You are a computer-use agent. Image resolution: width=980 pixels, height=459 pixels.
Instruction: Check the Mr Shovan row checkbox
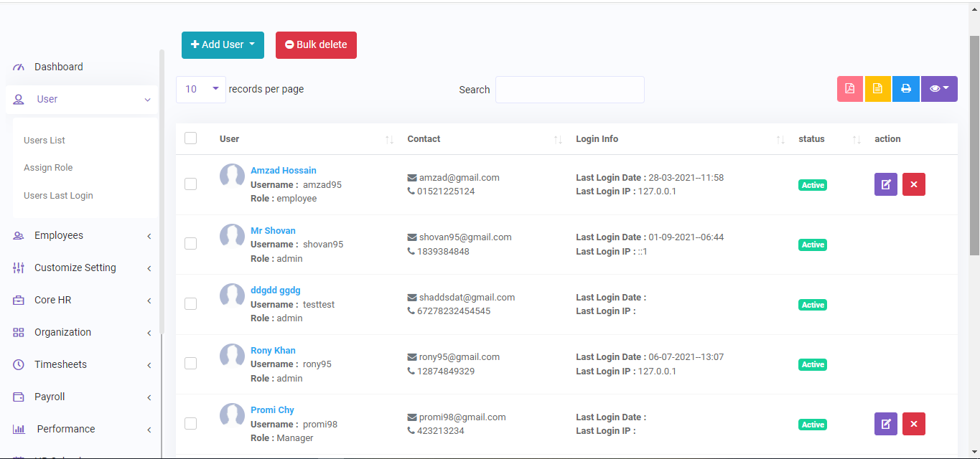pos(190,243)
